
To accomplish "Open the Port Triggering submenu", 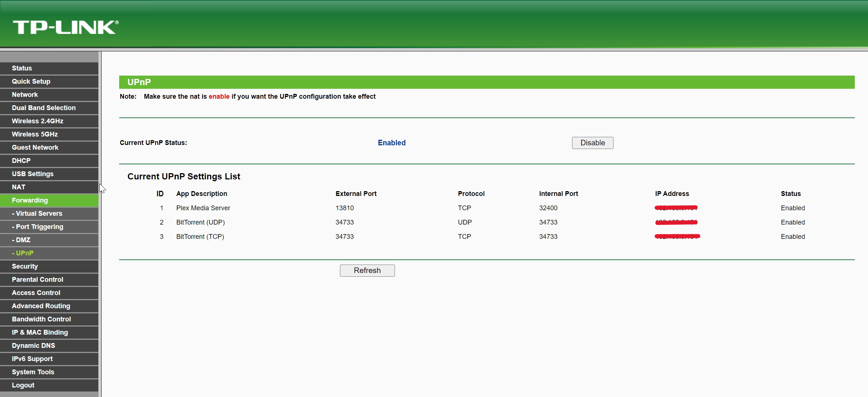I will pos(49,227).
